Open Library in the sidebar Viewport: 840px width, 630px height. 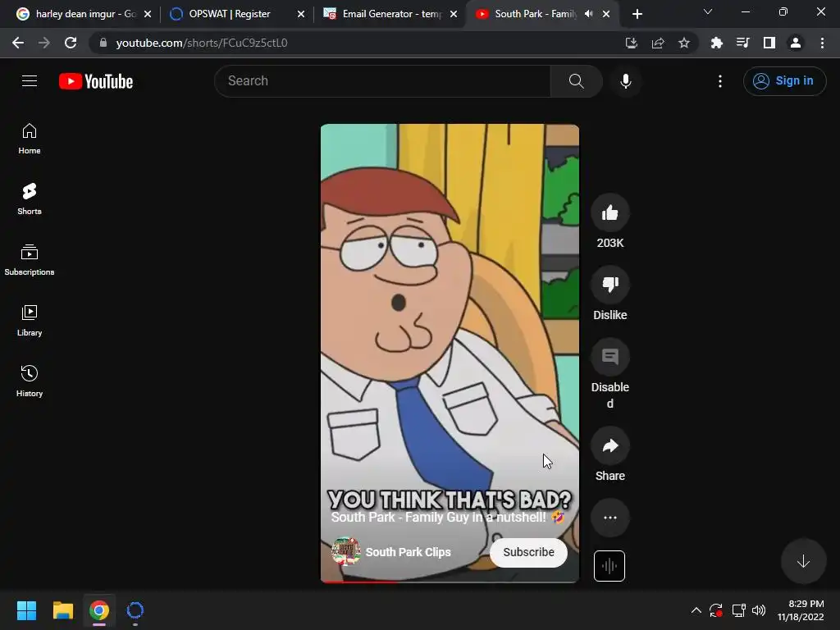[30, 321]
